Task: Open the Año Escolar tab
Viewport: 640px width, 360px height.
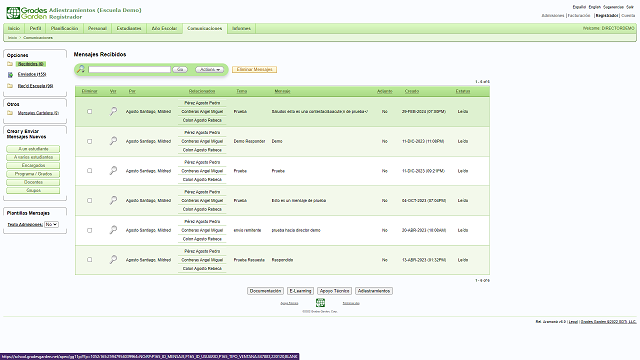Action: [x=164, y=28]
